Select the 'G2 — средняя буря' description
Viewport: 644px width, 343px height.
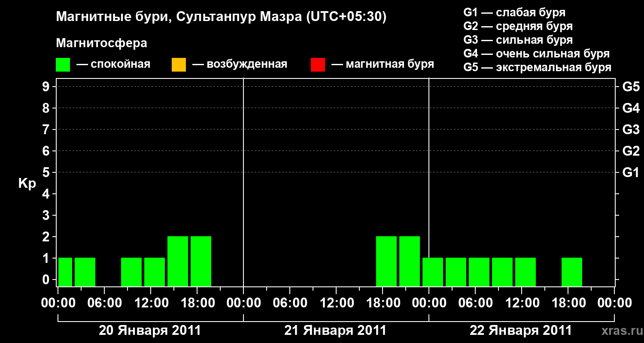518,26
